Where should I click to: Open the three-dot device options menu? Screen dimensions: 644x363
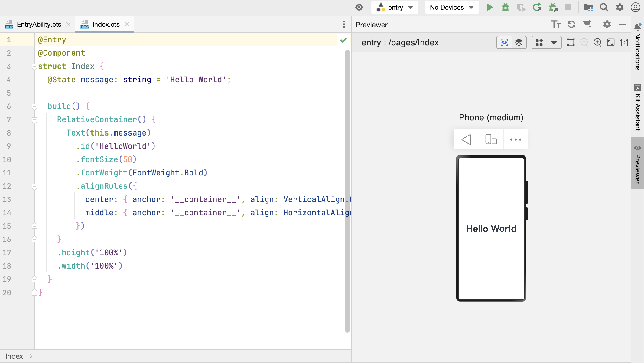(516, 139)
